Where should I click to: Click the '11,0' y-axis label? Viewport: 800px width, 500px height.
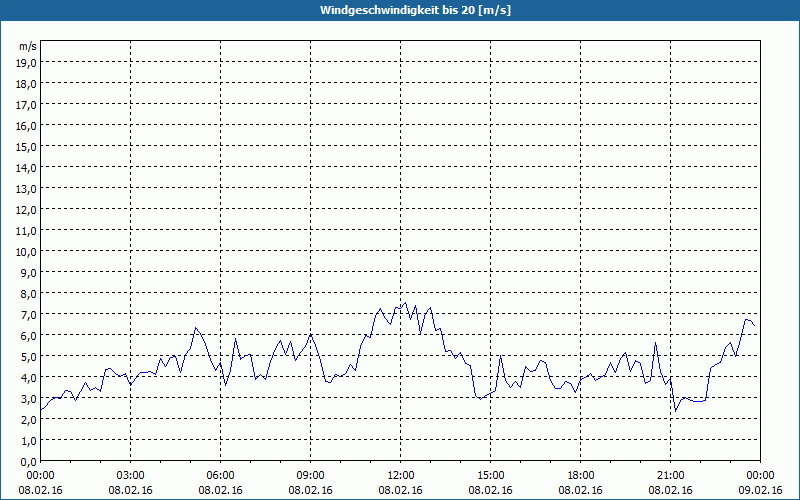(26, 231)
